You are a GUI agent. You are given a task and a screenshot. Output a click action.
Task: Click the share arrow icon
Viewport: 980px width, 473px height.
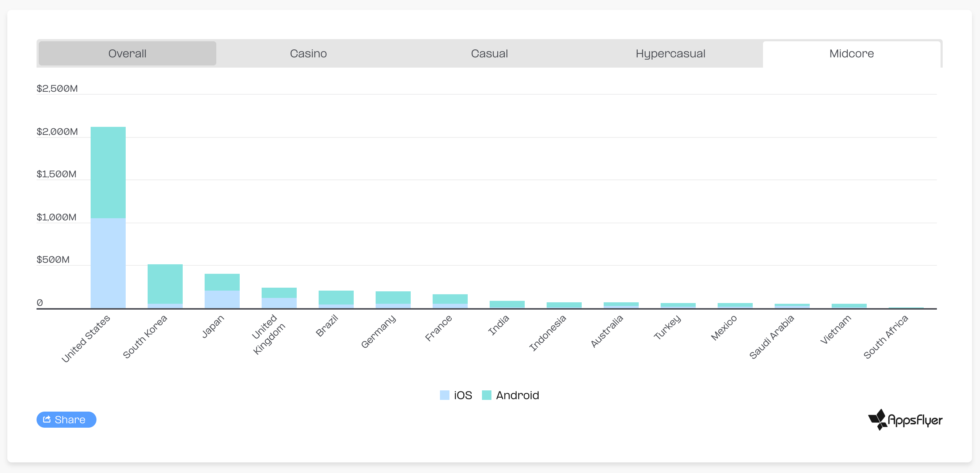click(x=47, y=419)
